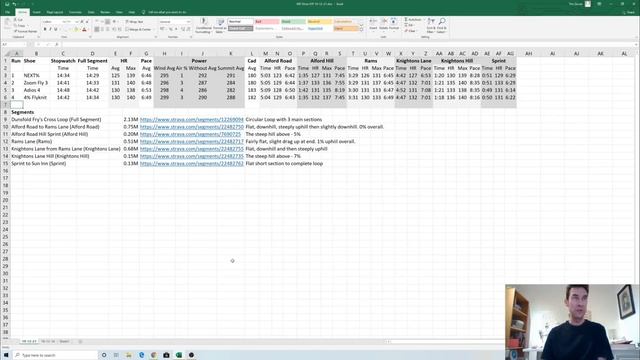Switch to the Data ribbon tab
640x360 pixels.
click(91, 12)
